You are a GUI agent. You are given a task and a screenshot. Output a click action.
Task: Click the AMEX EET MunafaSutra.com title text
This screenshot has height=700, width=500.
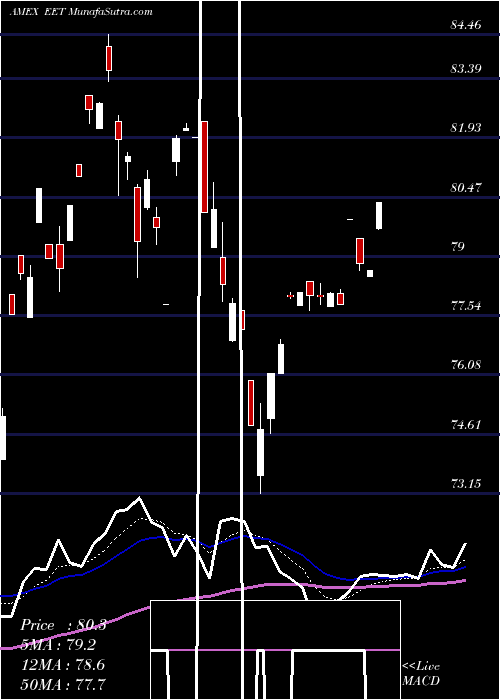[81, 12]
